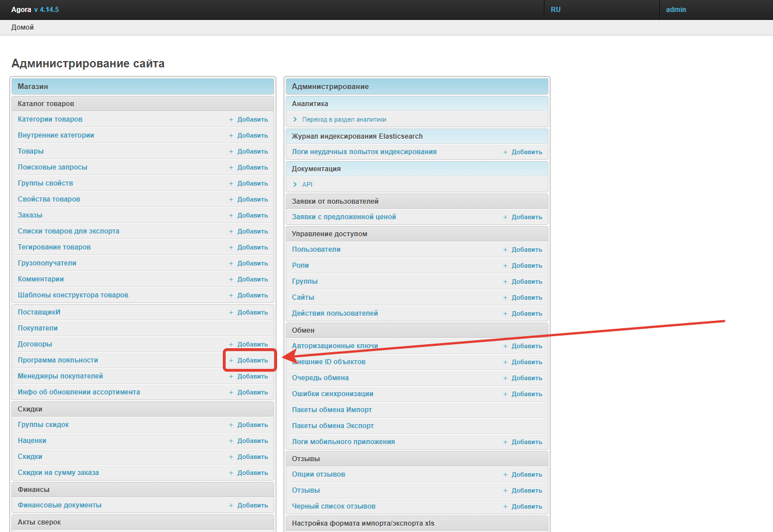Click the plus Add icon for Товары

[x=231, y=151]
